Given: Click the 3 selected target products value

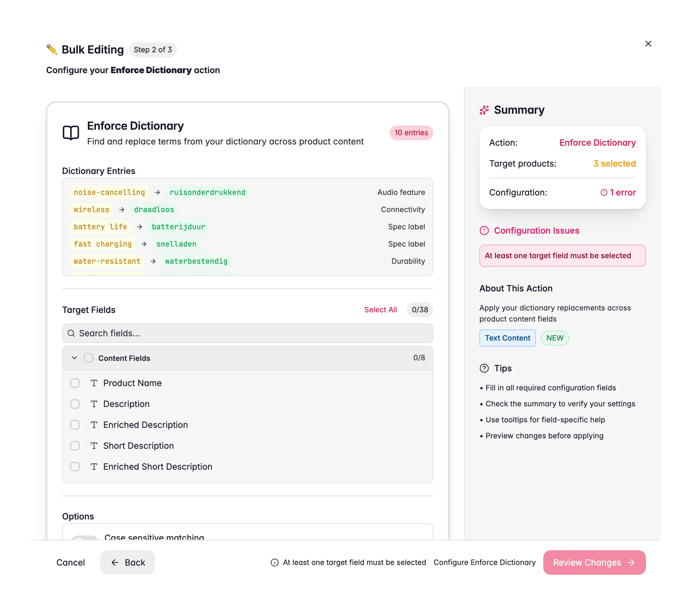Looking at the screenshot, I should [614, 164].
